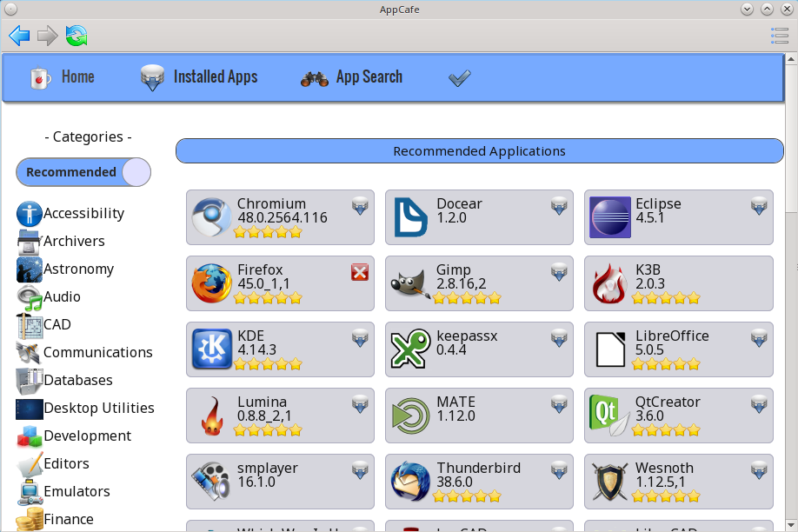The height and width of the screenshot is (532, 798).
Task: Click the vertical scrollbar thumb
Action: tap(791, 138)
